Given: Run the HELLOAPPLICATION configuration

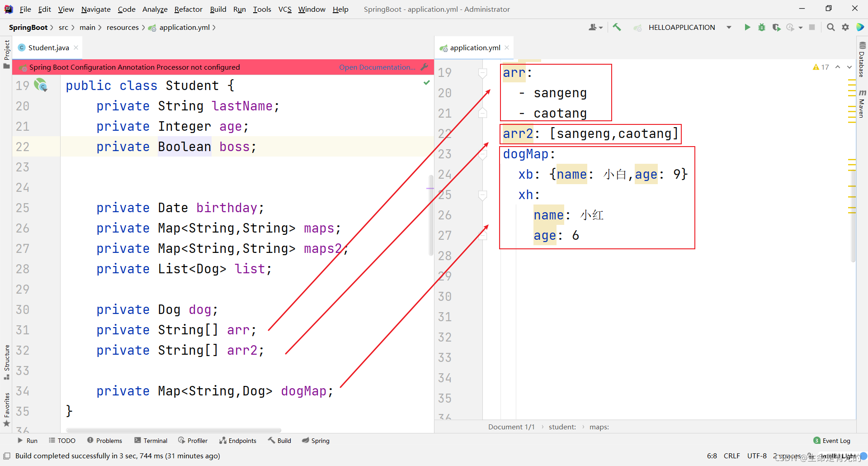Looking at the screenshot, I should (747, 28).
